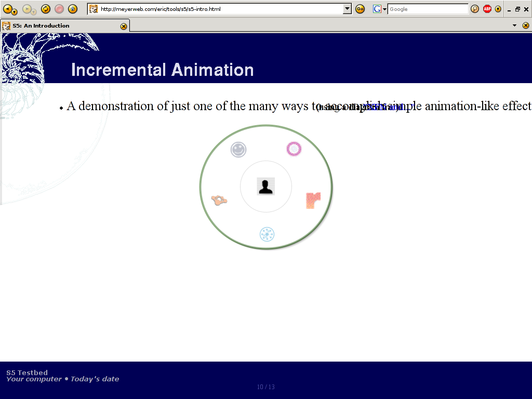Screen dimensions: 532x399
Task: Open the URL history dropdown arrow
Action: coord(348,9)
